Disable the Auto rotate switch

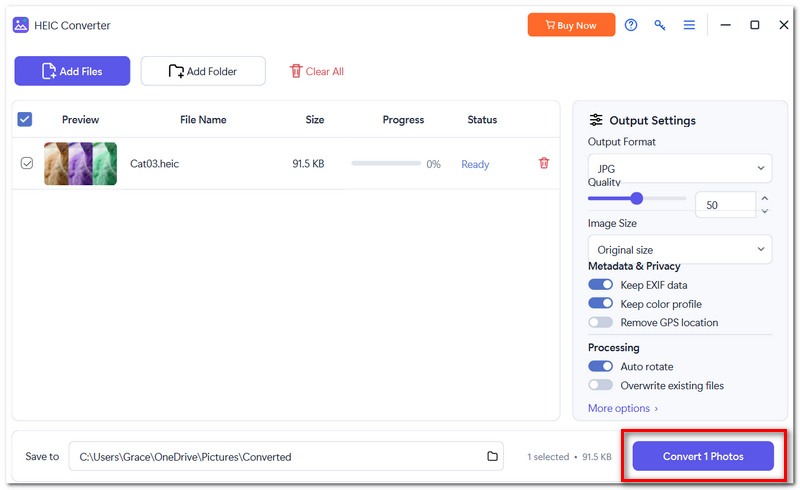point(601,366)
